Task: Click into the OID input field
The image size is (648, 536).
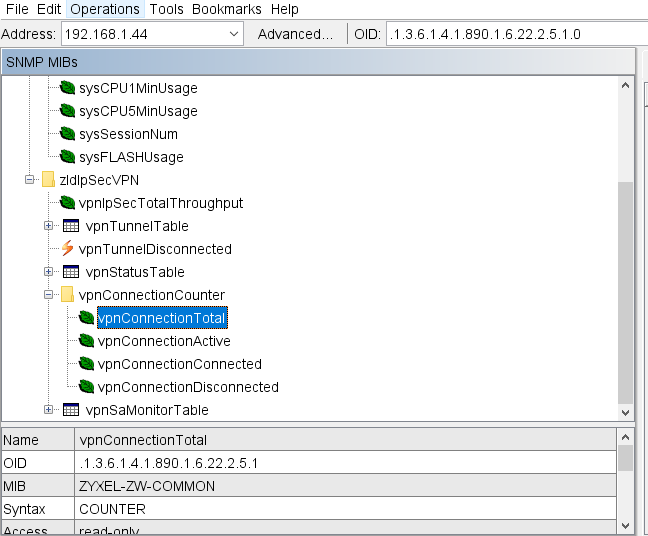Action: (x=517, y=34)
